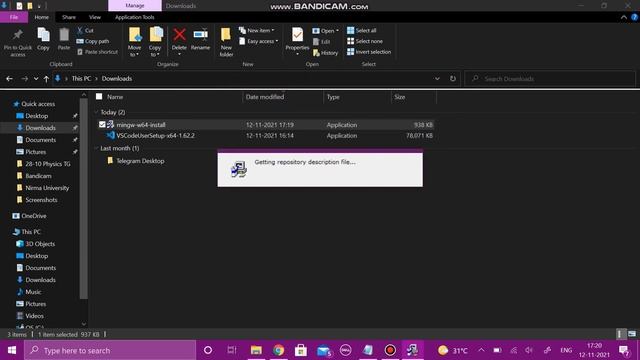Click navigation pane scrollbar
Screen dimensions: 640x360
[84, 200]
